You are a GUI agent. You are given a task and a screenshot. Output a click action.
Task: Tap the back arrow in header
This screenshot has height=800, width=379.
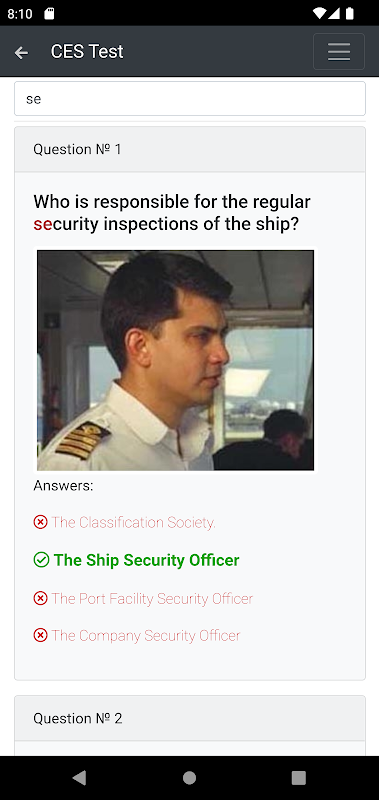click(x=21, y=52)
